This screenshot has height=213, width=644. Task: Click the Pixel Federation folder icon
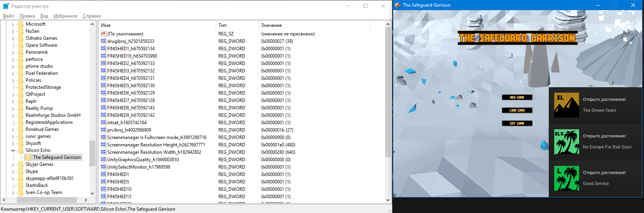coord(21,73)
